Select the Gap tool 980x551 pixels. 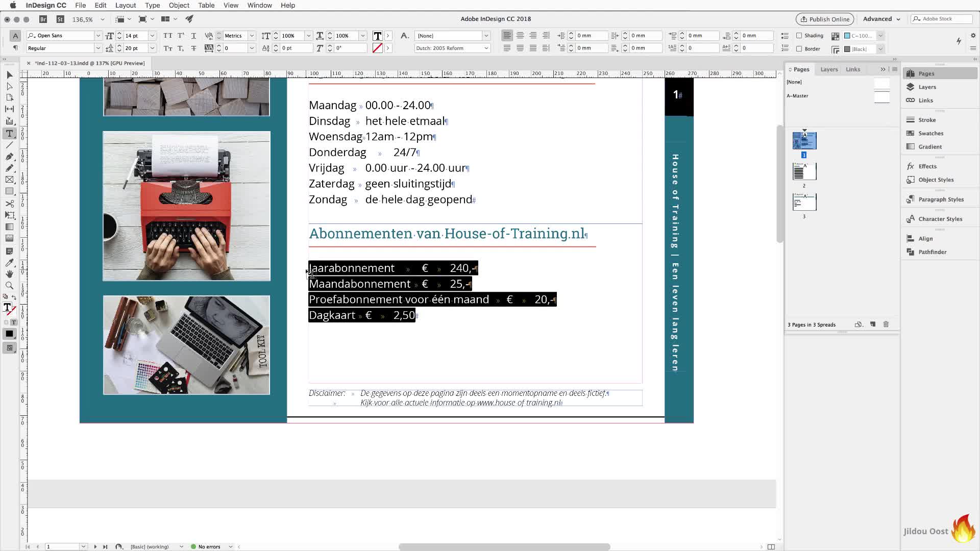[x=9, y=109]
